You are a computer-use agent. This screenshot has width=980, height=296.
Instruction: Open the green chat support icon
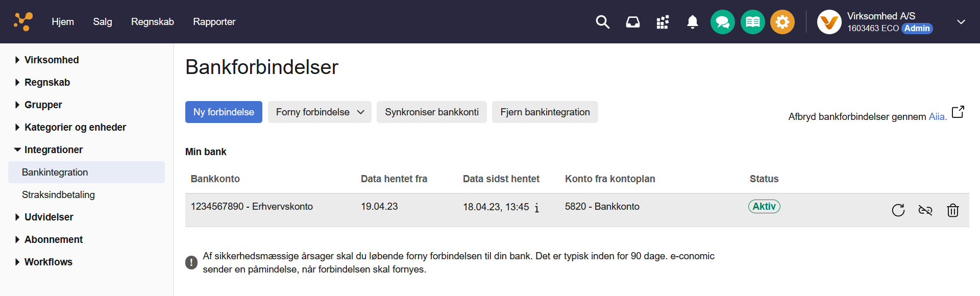722,22
